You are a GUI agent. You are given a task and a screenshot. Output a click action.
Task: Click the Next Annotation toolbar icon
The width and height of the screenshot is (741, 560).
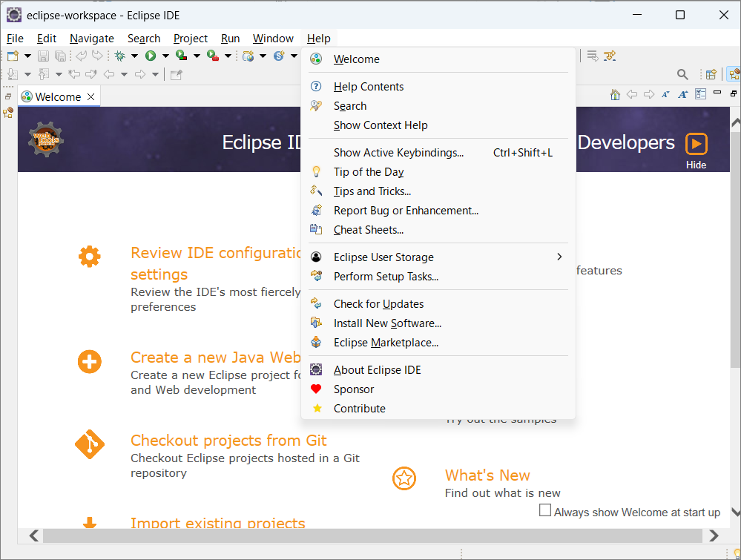pos(13,74)
